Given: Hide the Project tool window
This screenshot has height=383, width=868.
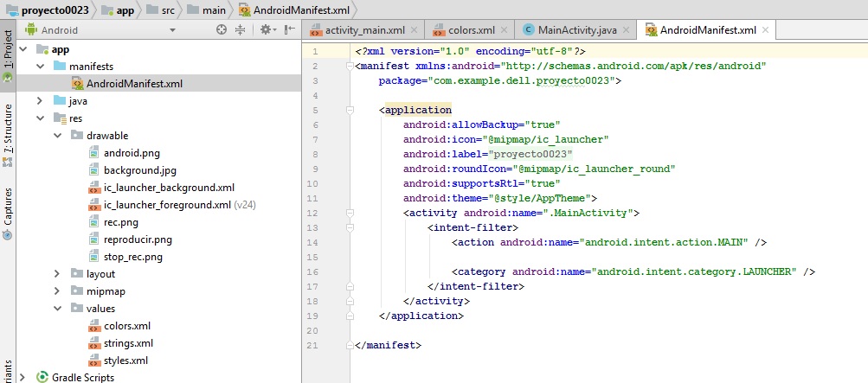Looking at the screenshot, I should pos(289,30).
